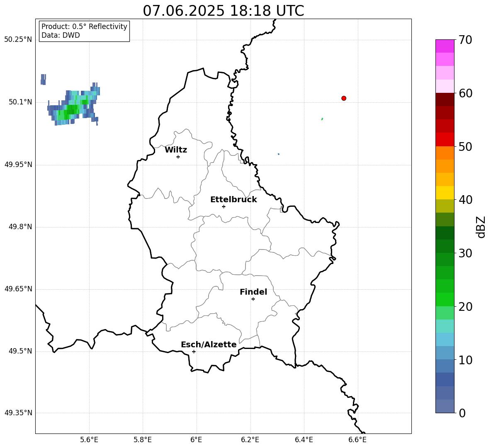Click the 6.4°E longitude label

(304, 440)
